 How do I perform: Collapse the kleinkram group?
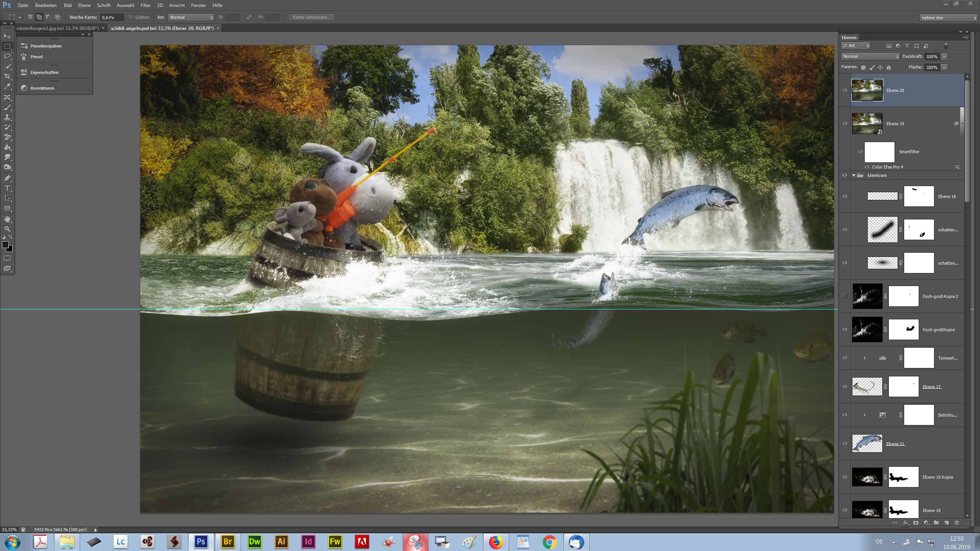[x=854, y=175]
